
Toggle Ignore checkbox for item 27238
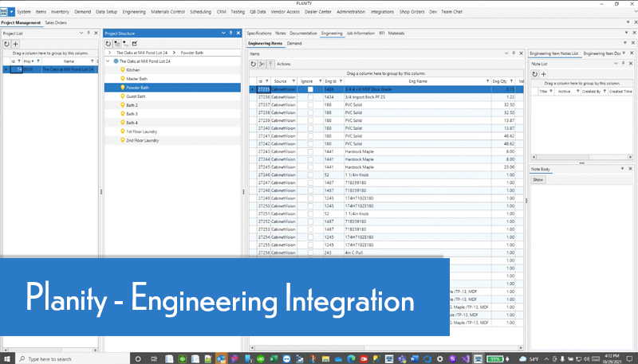tap(310, 112)
